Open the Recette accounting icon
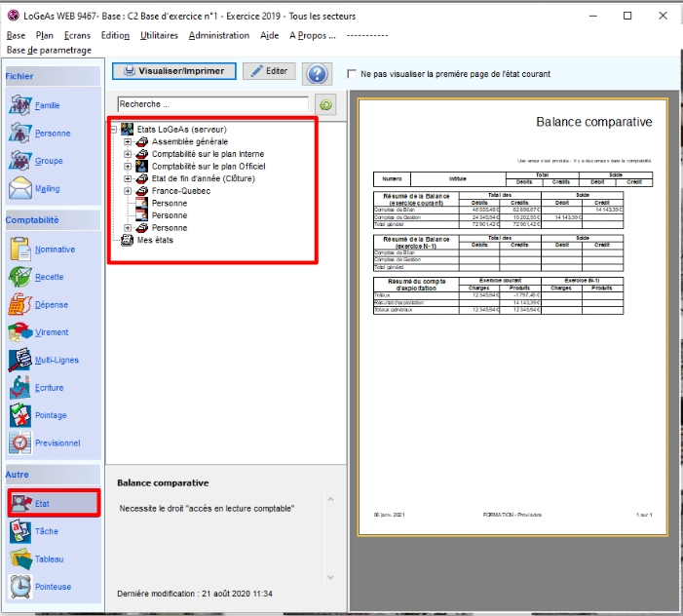The width and height of the screenshot is (683, 616). coord(20,277)
